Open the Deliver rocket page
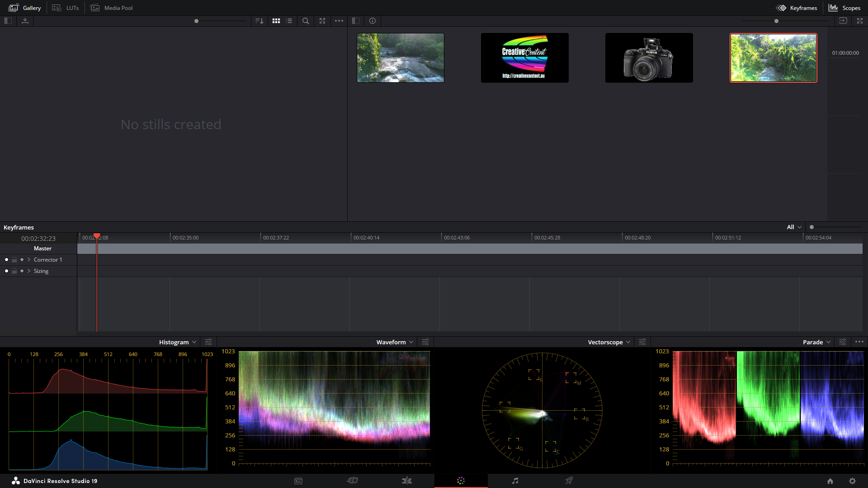 tap(569, 481)
